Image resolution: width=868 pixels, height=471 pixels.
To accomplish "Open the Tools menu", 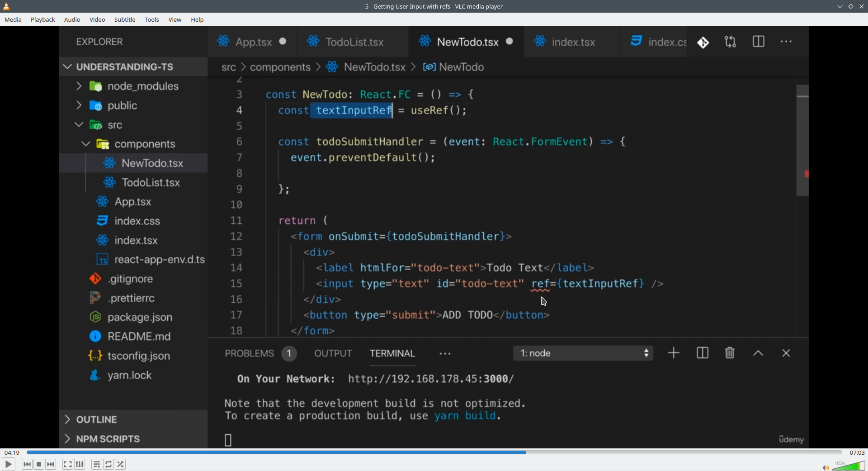I will (x=152, y=19).
